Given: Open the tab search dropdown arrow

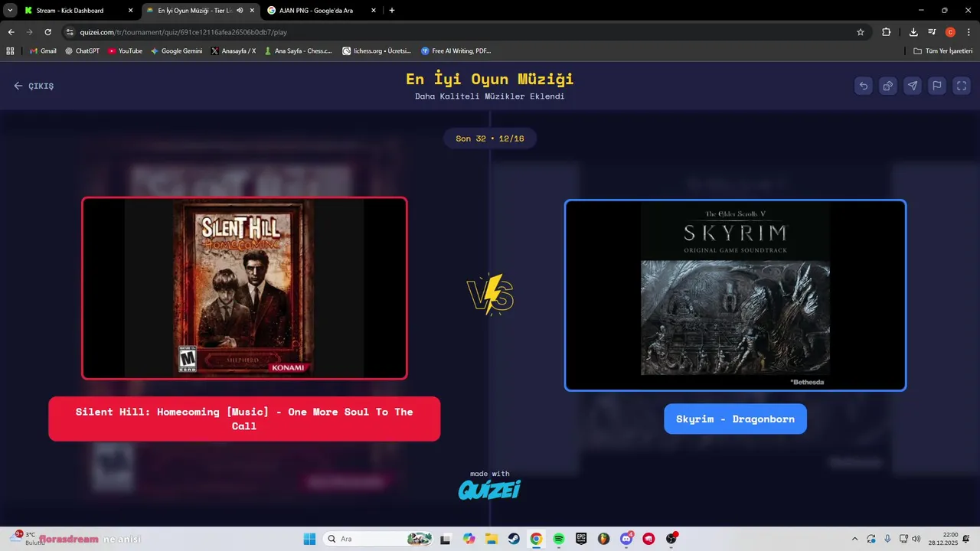Looking at the screenshot, I should [10, 11].
